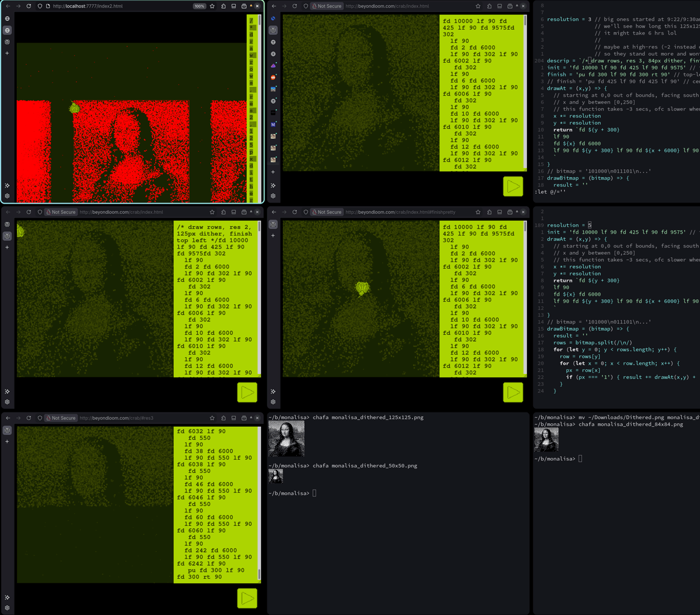Select the purple triangle sidebar tab

coord(273,66)
